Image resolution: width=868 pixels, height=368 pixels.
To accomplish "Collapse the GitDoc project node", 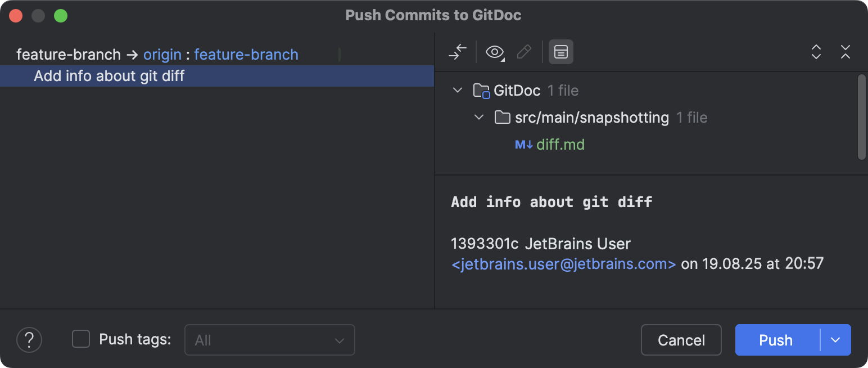I will (x=457, y=89).
